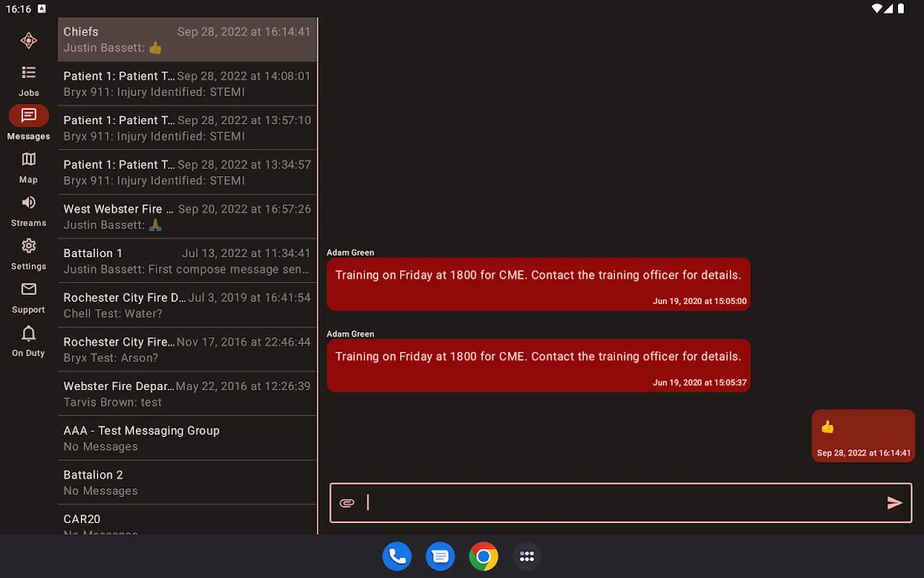Click the notification indicator beside the clock

tap(42, 9)
